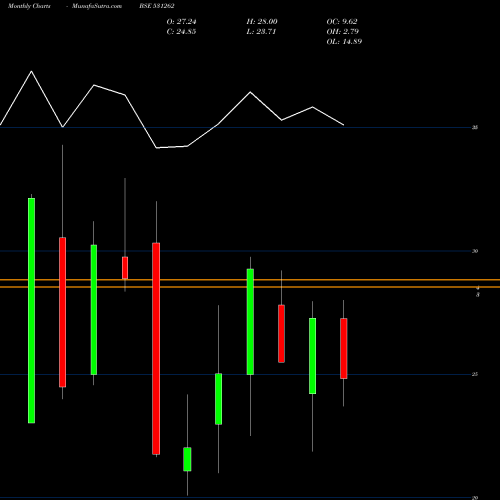Click the 25 price axis label
Image resolution: width=500 pixels, height=500 pixels.
[475, 374]
